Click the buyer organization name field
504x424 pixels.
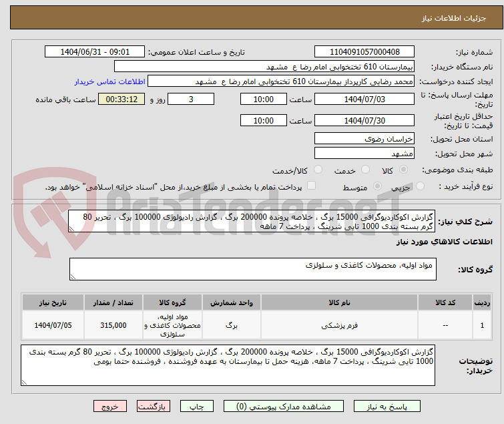(264, 67)
